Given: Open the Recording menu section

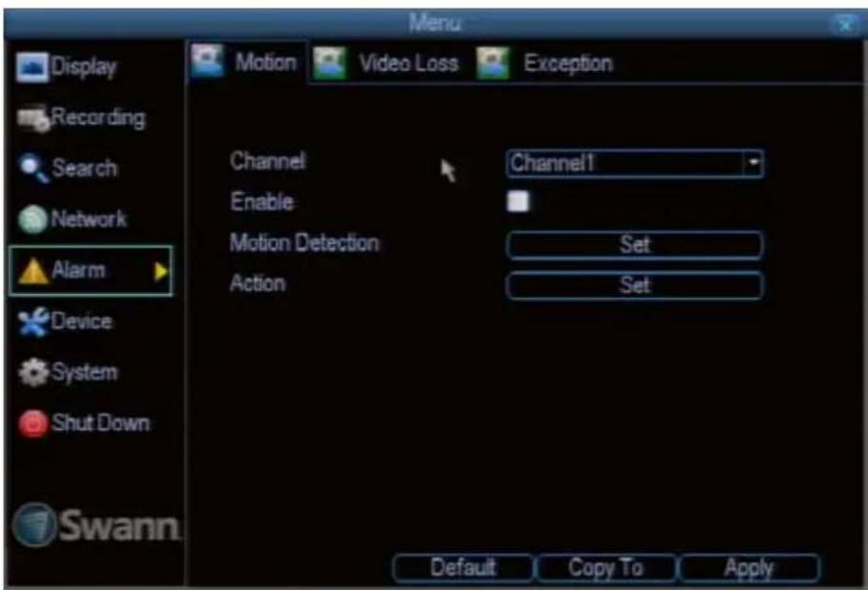Looking at the screenshot, I should tap(81, 118).
